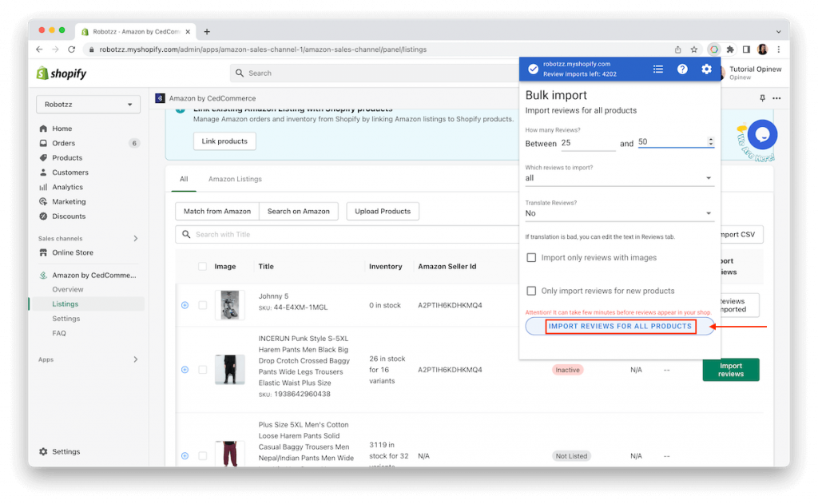Expand the Apps section chevron
The height and width of the screenshot is (504, 818).
pos(136,359)
